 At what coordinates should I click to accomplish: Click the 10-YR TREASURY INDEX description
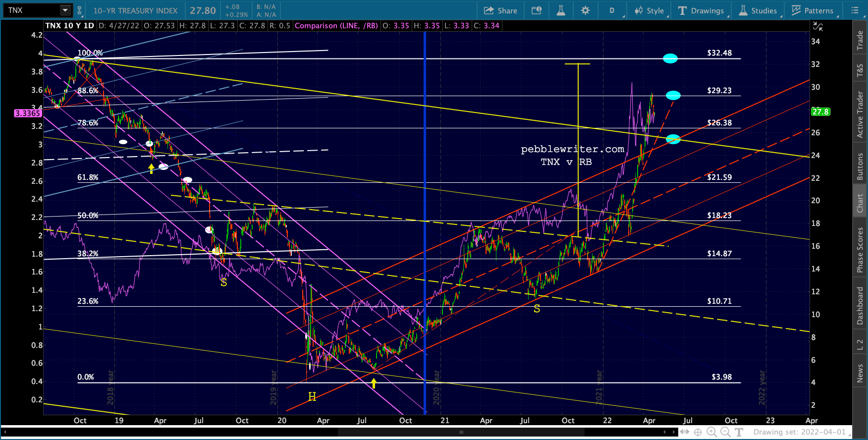[135, 10]
